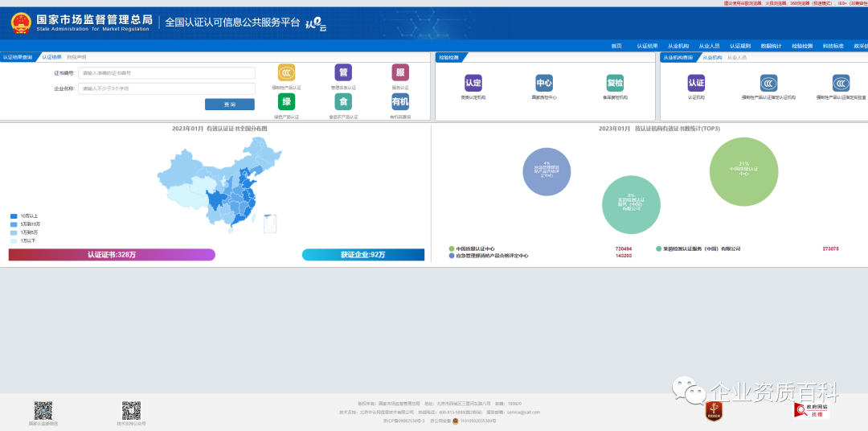
Task: Go to 首页 in the navigation bar
Action: (616, 46)
